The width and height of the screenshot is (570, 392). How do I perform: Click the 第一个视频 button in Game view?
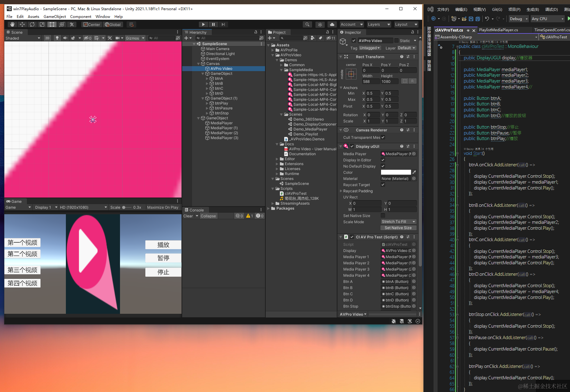pos(23,243)
